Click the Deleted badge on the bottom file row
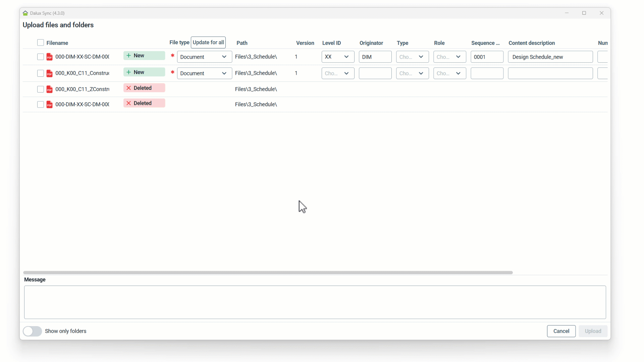This screenshot has width=644, height=362. pos(144,103)
